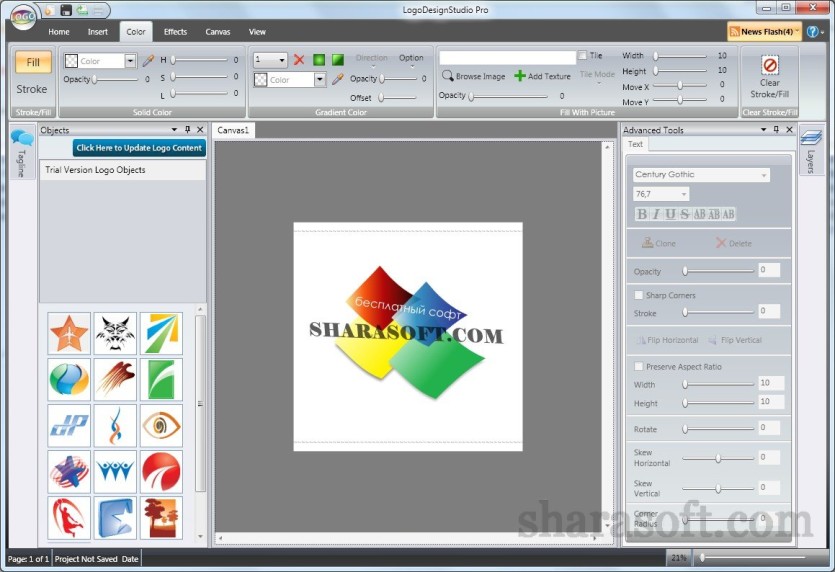Click the object list vertical scrollbar
The height and width of the screenshot is (572, 835).
[200, 403]
